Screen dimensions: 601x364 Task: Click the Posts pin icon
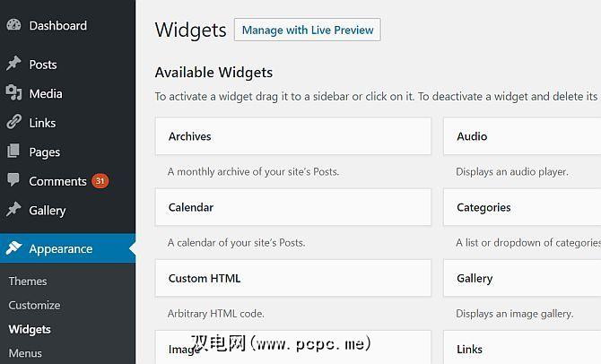[13, 65]
